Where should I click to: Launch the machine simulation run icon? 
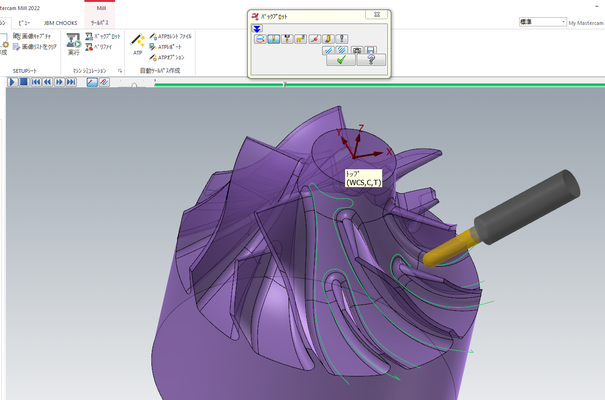click(73, 44)
